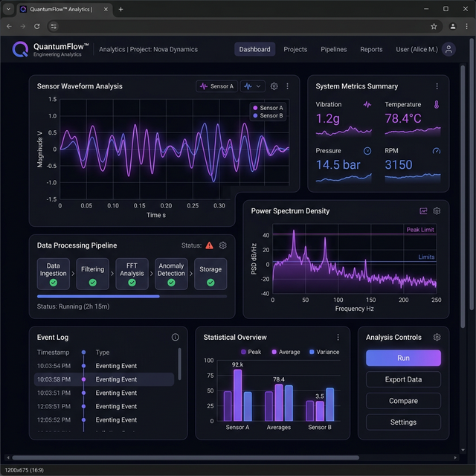Screen dimensions: 476x476
Task: Select the QuantumFlow Analytics browser tab
Action: pyautogui.click(x=65, y=10)
